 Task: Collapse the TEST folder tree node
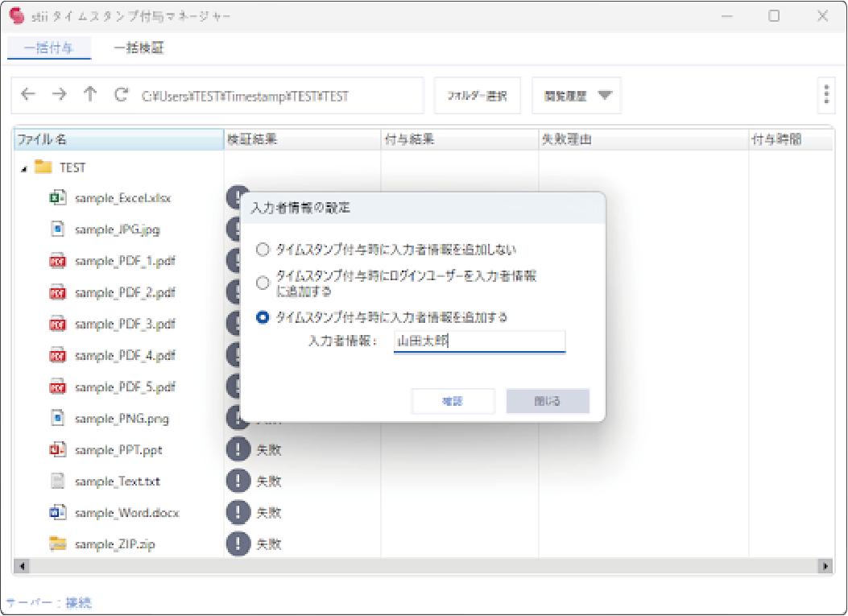[24, 168]
